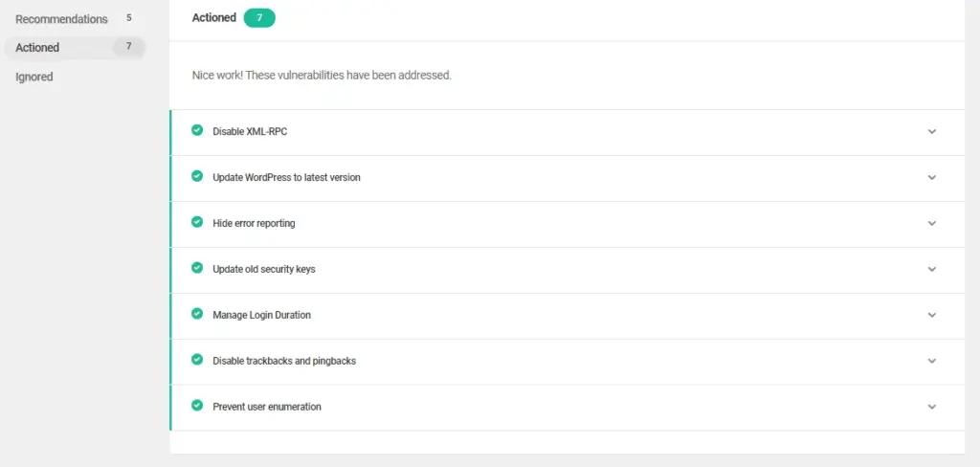Expand the Manage Login Duration chevron

(x=932, y=315)
